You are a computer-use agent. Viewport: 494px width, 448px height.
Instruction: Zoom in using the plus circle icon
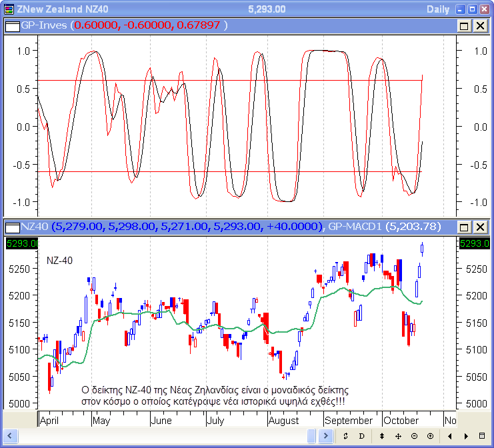(430, 436)
